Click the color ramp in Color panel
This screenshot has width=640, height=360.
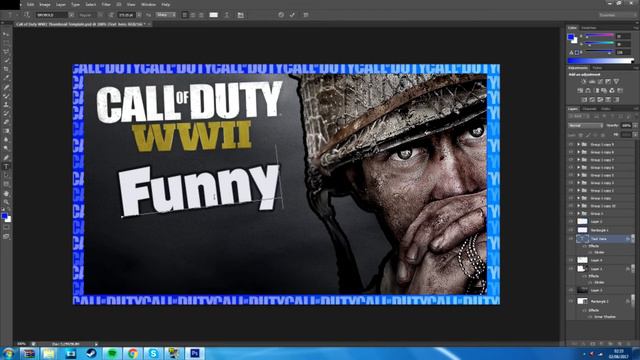tap(600, 61)
